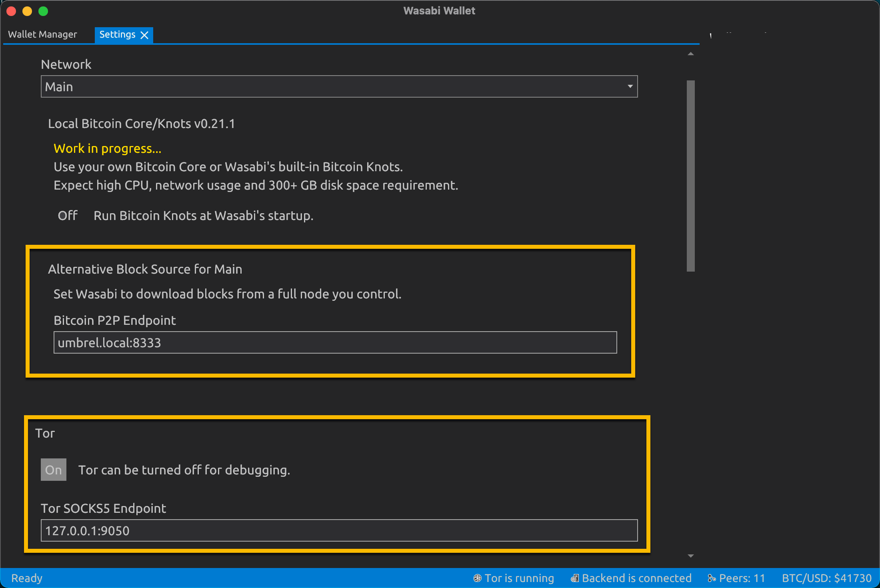
Task: Toggle the Tor On switch
Action: [54, 470]
